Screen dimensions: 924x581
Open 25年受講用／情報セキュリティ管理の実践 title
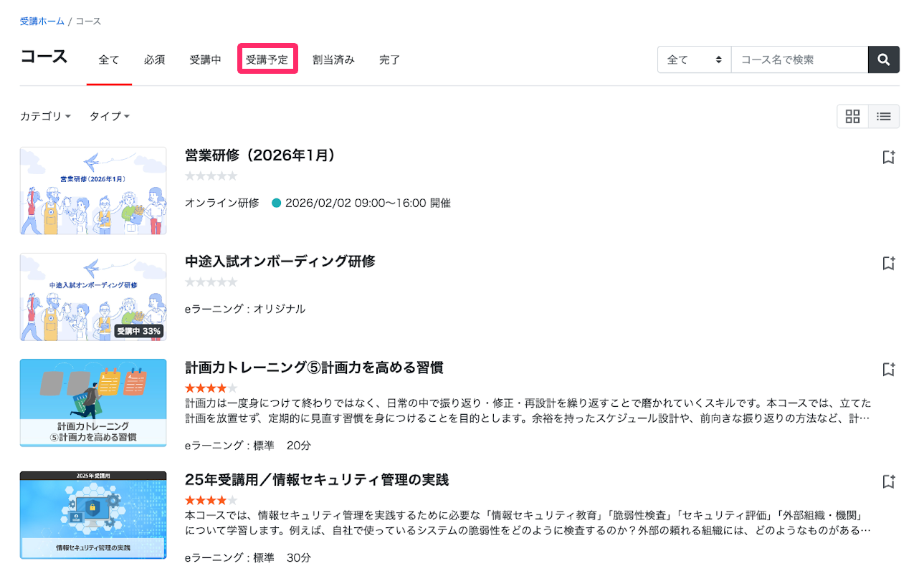[317, 479]
